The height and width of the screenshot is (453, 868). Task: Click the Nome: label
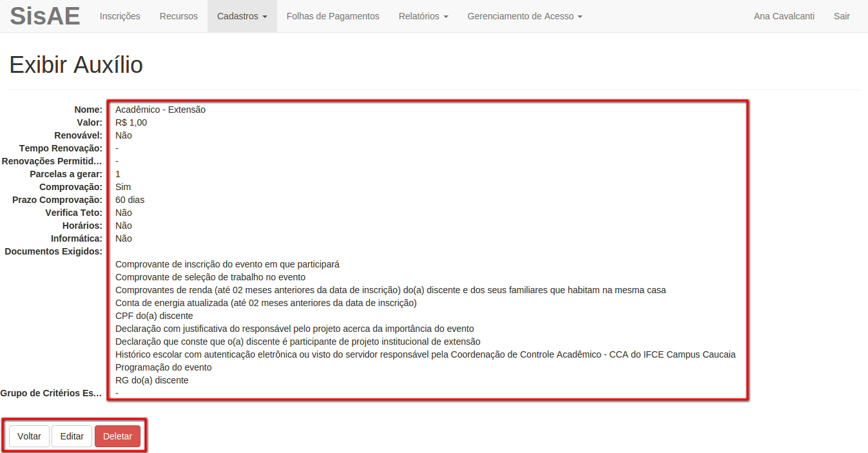[88, 110]
